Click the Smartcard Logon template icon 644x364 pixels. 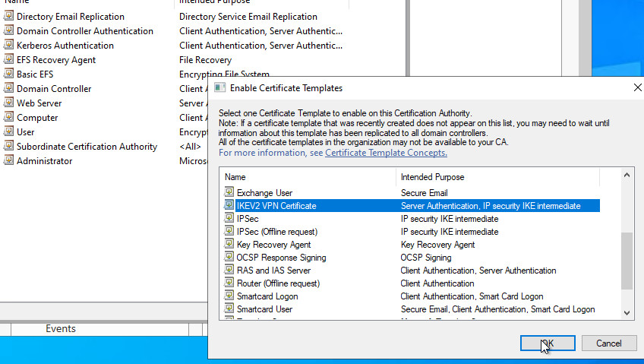tap(229, 296)
